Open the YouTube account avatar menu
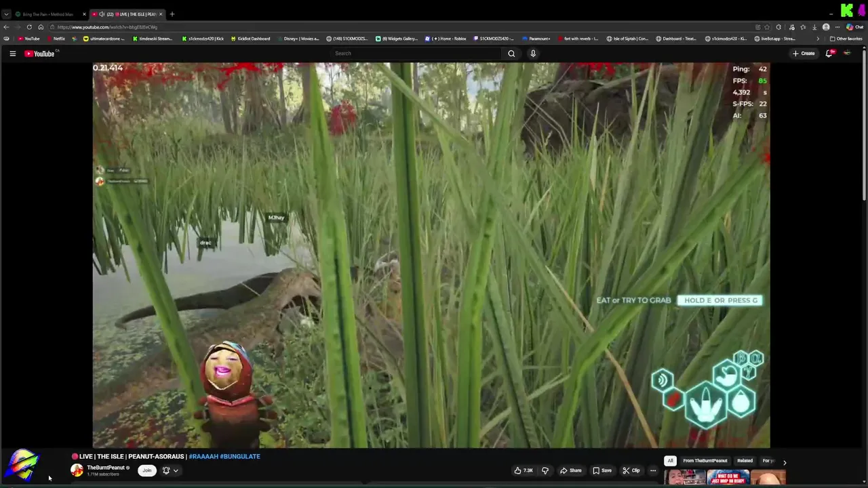 coord(847,54)
